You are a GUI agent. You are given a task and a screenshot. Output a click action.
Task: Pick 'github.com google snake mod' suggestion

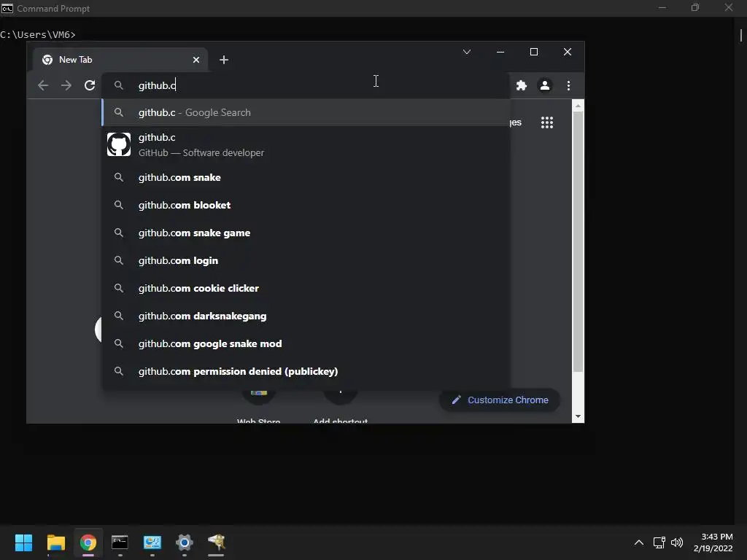click(306, 343)
